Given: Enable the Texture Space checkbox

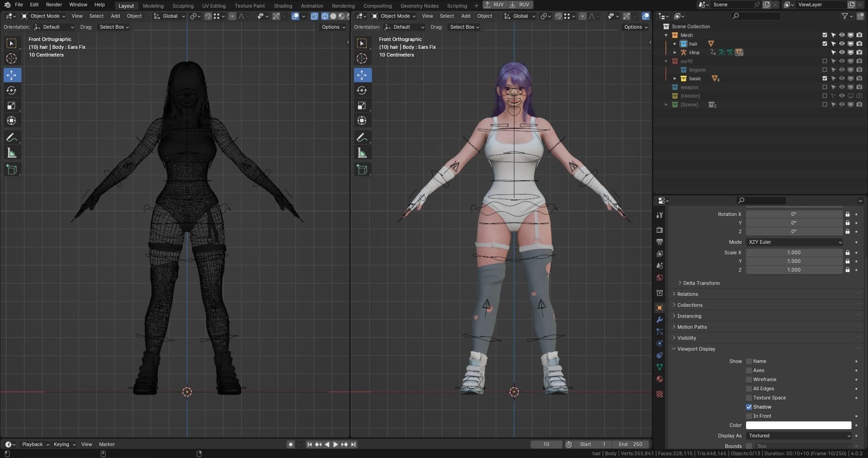Looking at the screenshot, I should pos(749,398).
